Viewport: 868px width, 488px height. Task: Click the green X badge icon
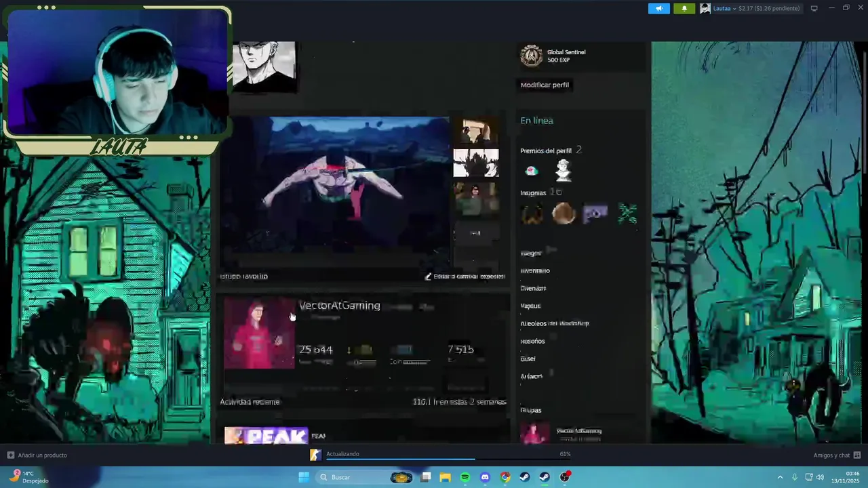[627, 214]
